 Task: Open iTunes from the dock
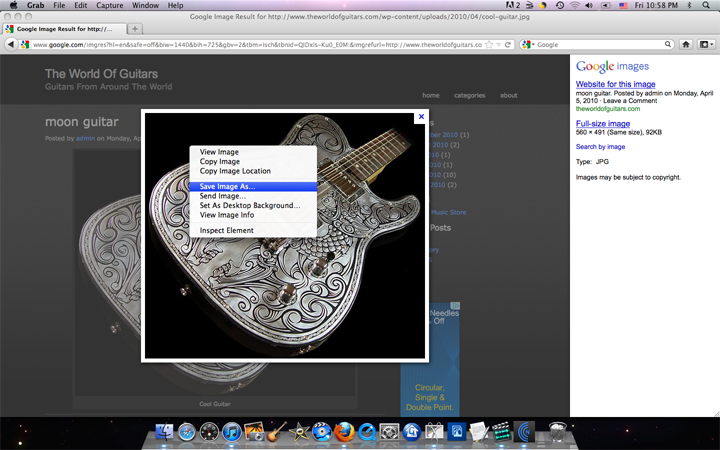(x=232, y=432)
